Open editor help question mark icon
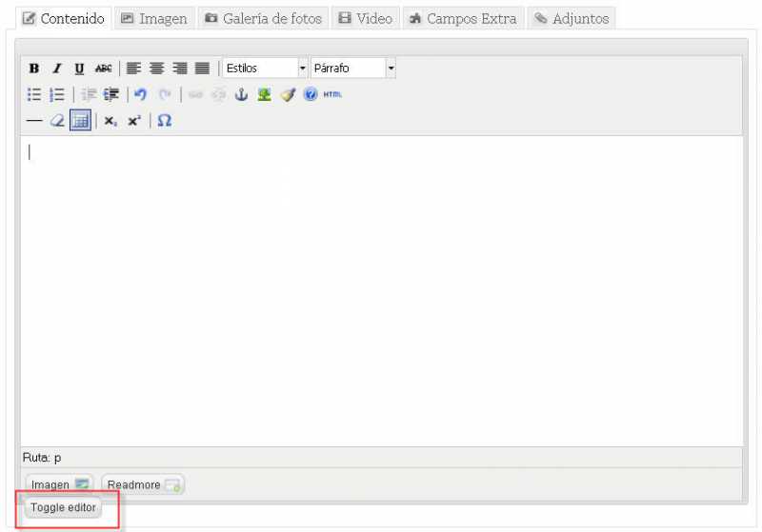The height and width of the screenshot is (532, 762). [x=311, y=94]
